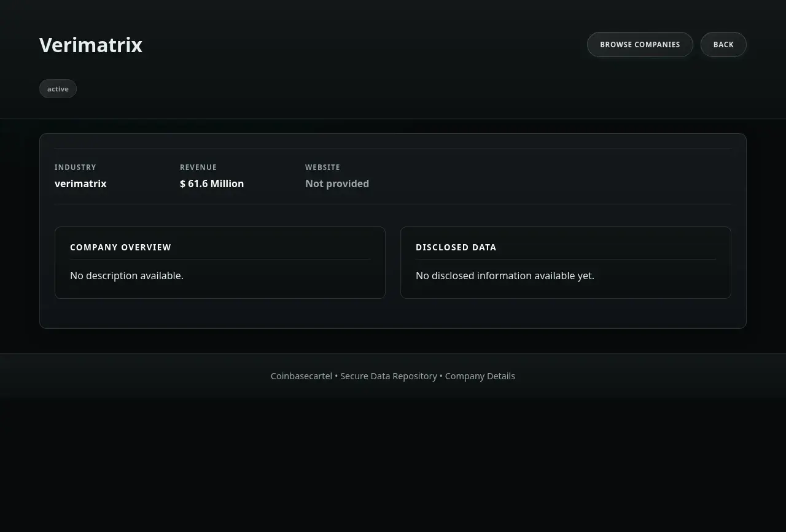The width and height of the screenshot is (786, 532).
Task: Click the verimatrix industry value
Action: 80,183
